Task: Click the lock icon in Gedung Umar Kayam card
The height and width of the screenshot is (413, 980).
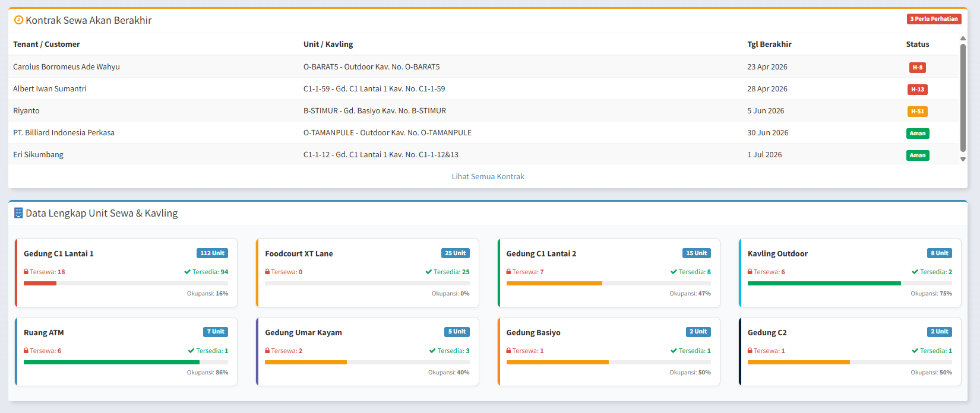Action: click(267, 351)
